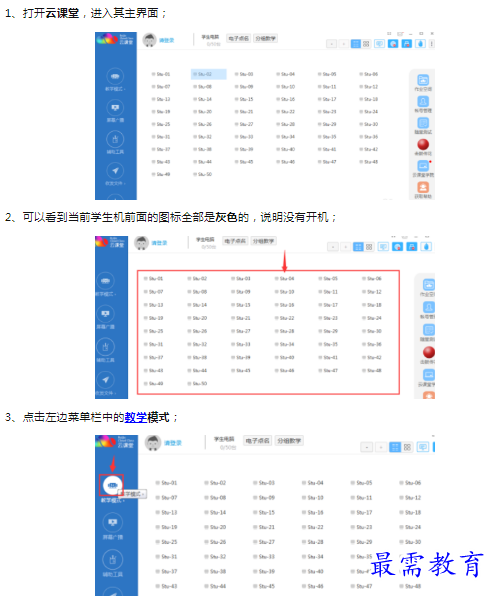Open 教学模式 icon in step 1 screenshot
This screenshot has height=596, width=492.
[x=115, y=76]
